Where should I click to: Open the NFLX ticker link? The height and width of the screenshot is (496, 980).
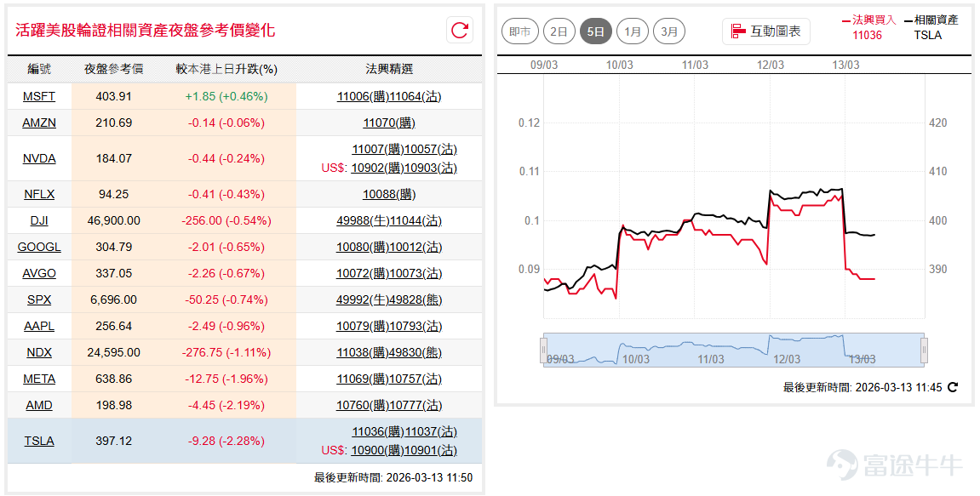point(39,194)
